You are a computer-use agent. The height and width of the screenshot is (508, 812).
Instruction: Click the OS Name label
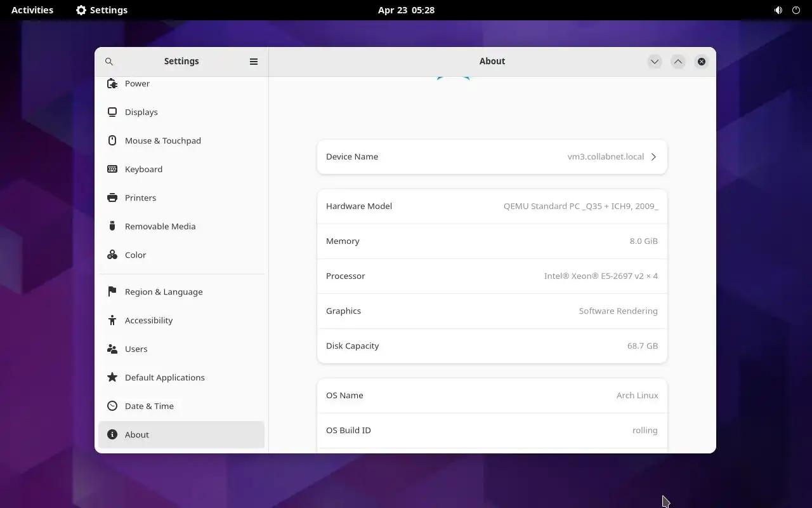(344, 396)
